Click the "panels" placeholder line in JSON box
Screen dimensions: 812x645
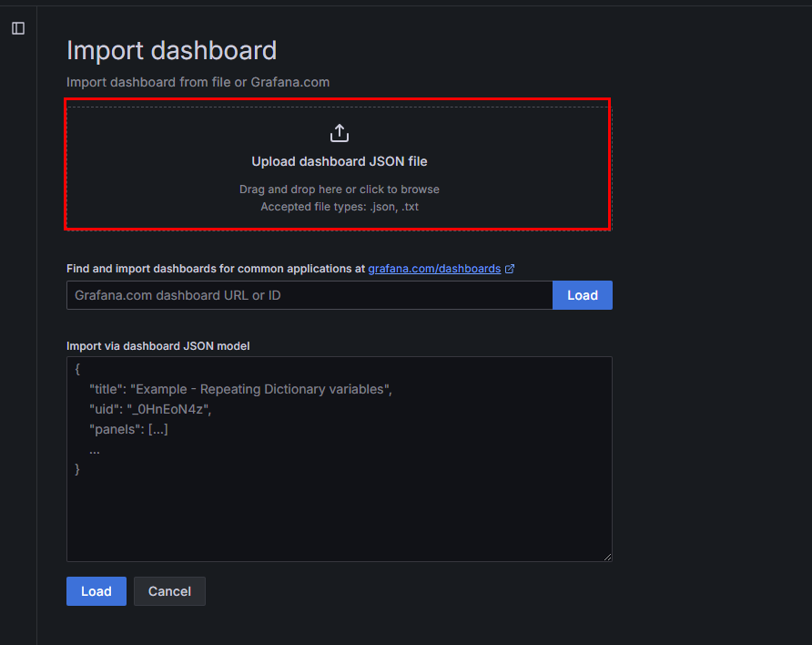(128, 429)
